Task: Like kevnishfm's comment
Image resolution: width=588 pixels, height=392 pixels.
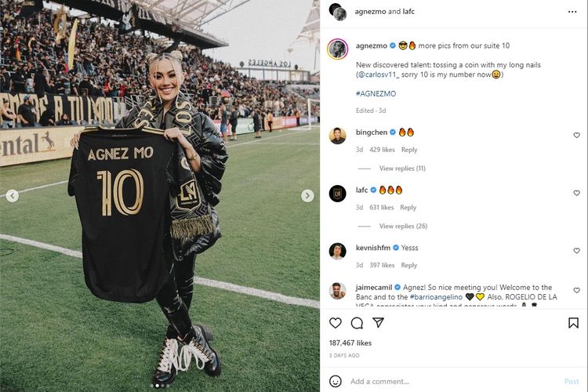Action: pos(577,251)
